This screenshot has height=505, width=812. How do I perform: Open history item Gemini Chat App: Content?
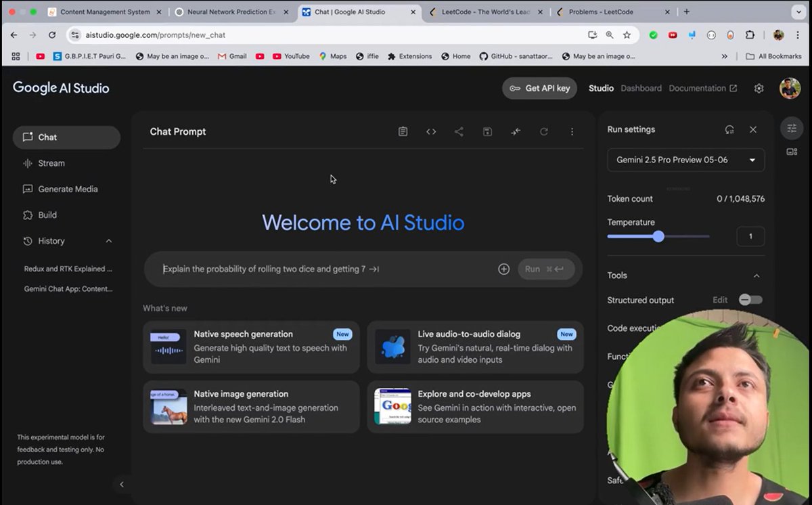(68, 289)
